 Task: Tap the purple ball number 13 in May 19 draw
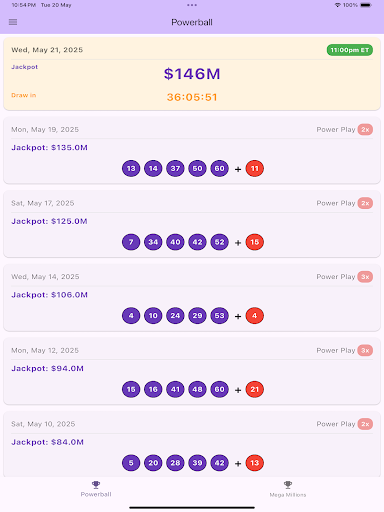point(131,168)
